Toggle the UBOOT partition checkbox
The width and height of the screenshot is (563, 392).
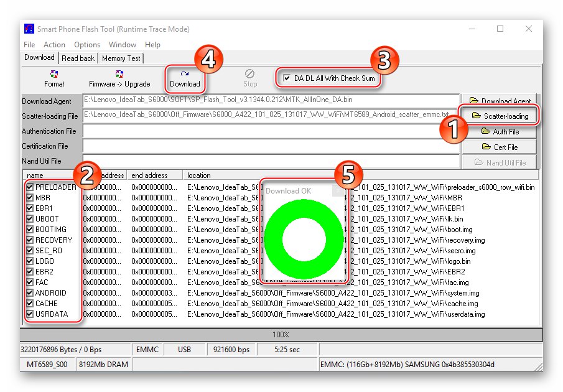[x=30, y=219]
